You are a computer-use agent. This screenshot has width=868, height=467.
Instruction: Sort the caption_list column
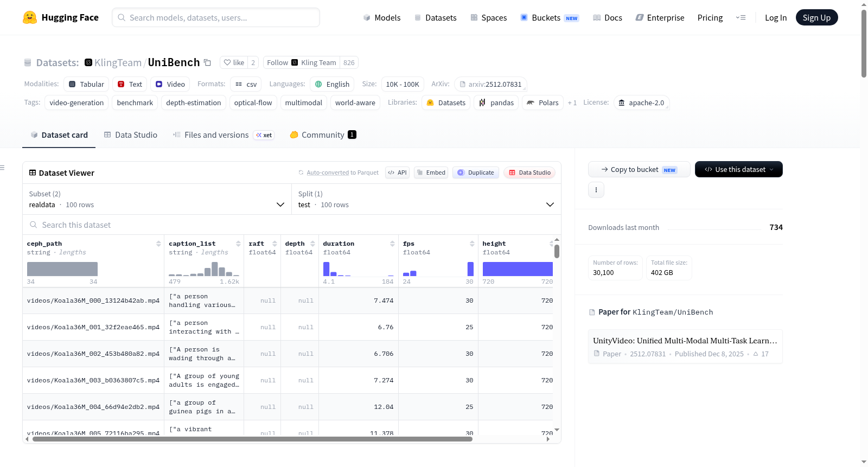238,244
